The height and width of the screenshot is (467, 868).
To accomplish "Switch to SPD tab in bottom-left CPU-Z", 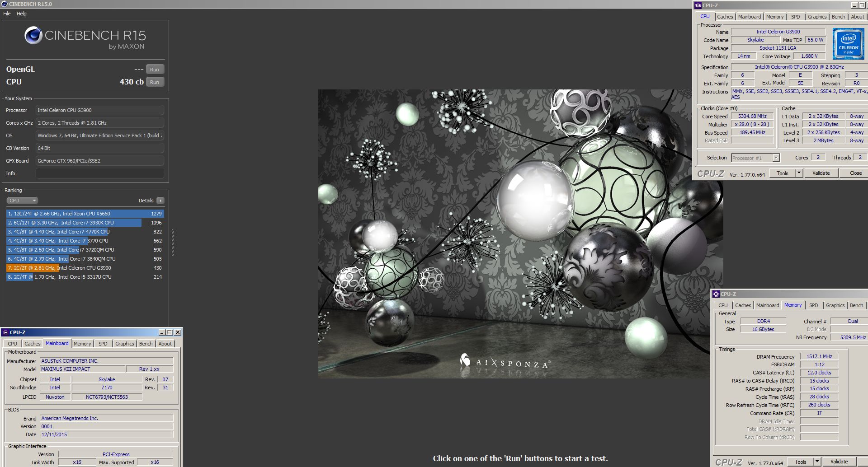I will click(x=103, y=344).
